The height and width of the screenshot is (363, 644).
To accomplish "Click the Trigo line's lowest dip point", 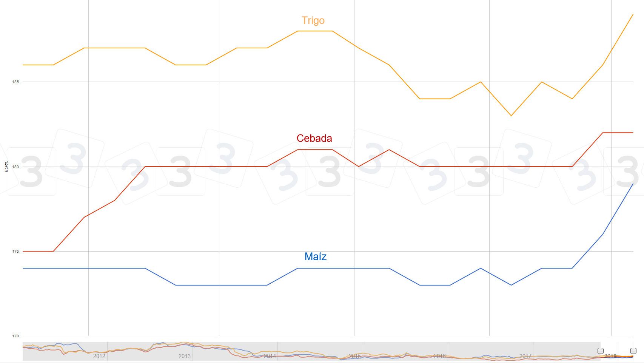I will pos(511,116).
